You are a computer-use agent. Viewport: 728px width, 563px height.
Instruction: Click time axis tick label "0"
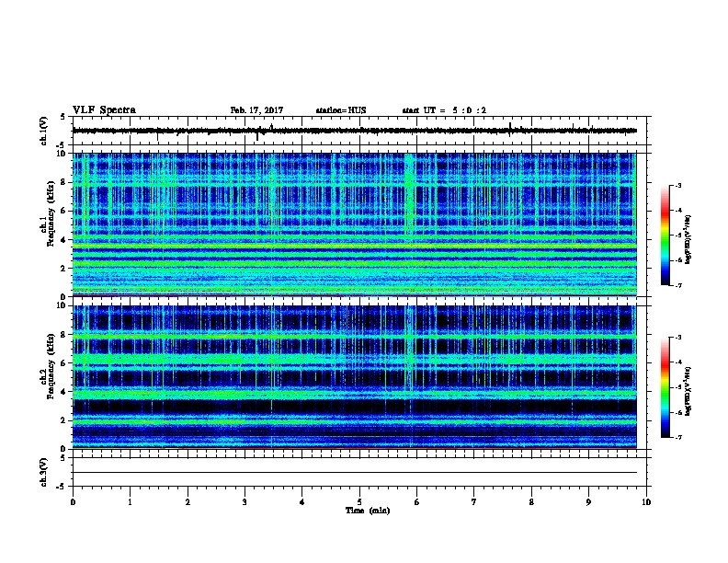(x=73, y=502)
